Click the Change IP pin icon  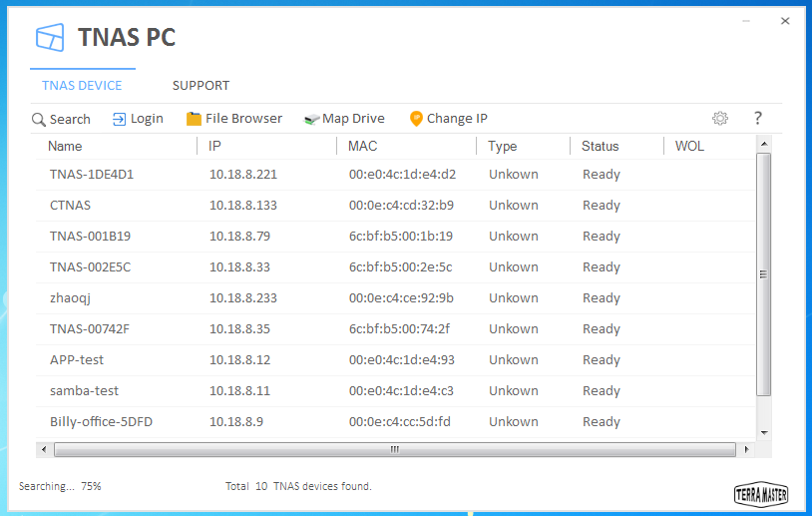point(416,119)
